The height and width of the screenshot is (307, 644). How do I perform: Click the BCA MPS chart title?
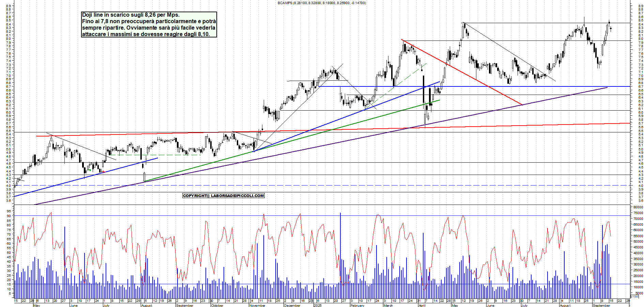pos(322,3)
